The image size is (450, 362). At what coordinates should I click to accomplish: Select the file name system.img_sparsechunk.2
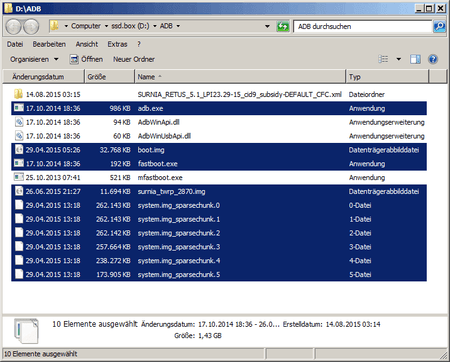179,233
